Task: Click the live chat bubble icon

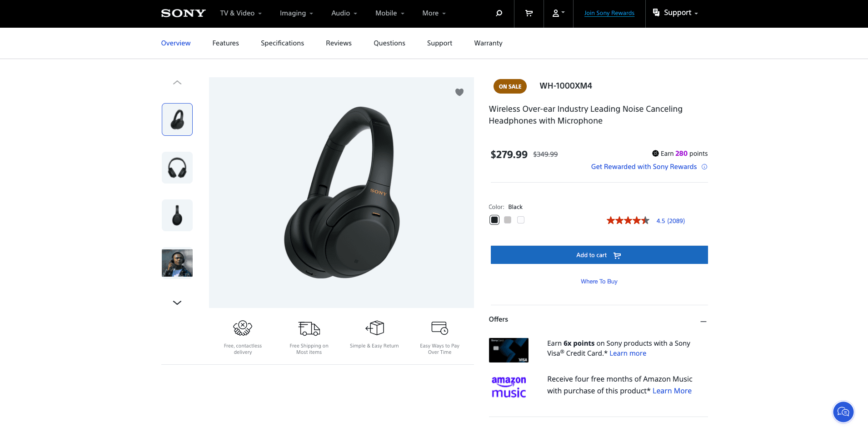Action: point(843,412)
